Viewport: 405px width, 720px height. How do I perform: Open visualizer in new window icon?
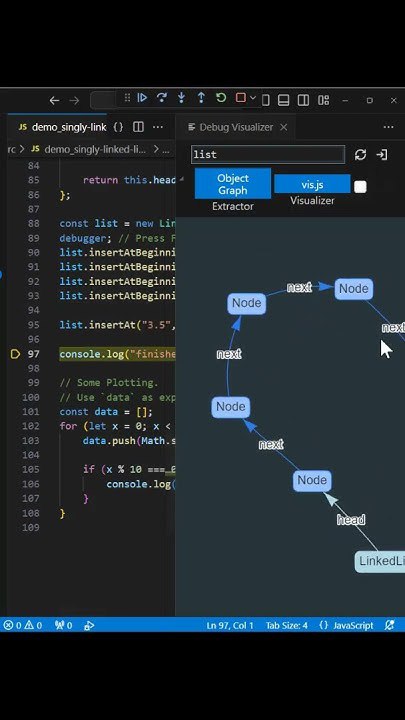[x=382, y=155]
